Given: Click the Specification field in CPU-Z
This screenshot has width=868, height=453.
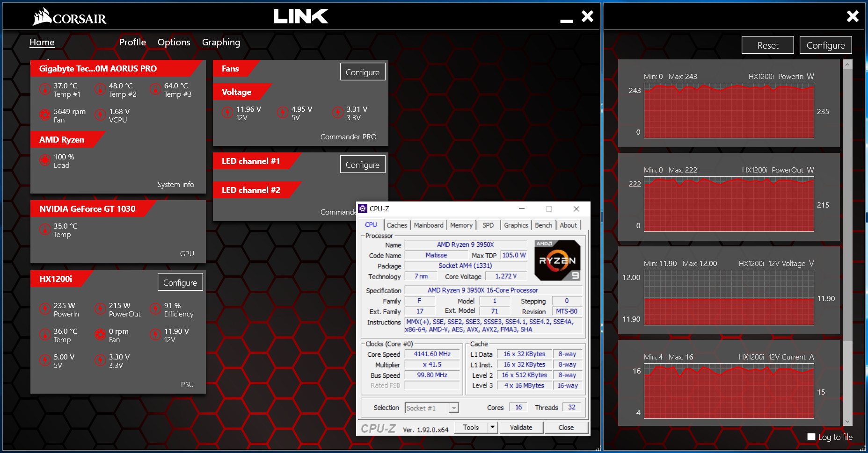Looking at the screenshot, I should click(493, 290).
